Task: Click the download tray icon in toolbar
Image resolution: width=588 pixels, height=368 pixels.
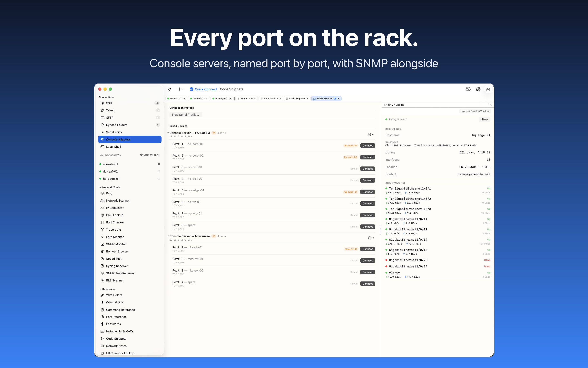Action: click(488, 89)
